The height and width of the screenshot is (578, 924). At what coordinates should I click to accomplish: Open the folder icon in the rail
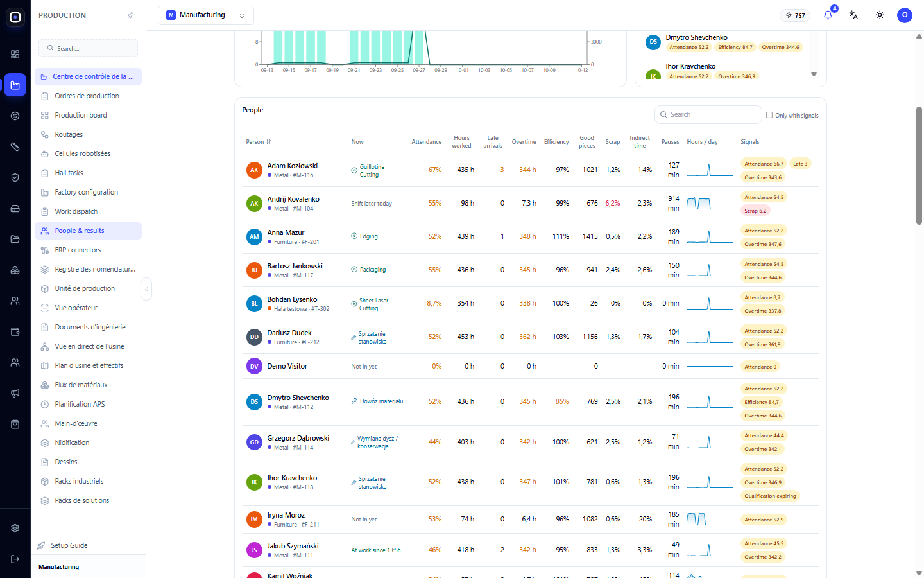tap(15, 240)
